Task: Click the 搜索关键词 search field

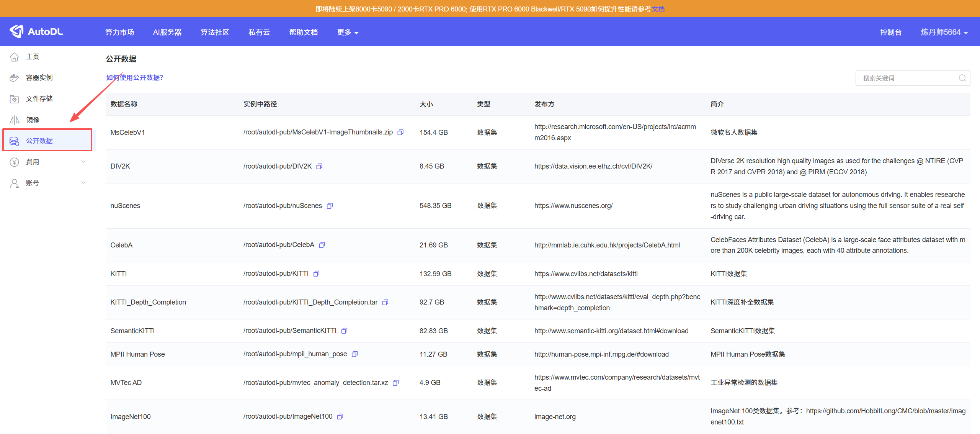Action: pyautogui.click(x=907, y=78)
